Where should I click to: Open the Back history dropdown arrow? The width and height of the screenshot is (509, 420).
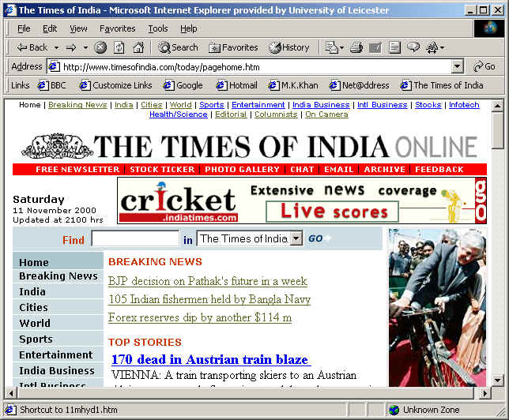56,47
